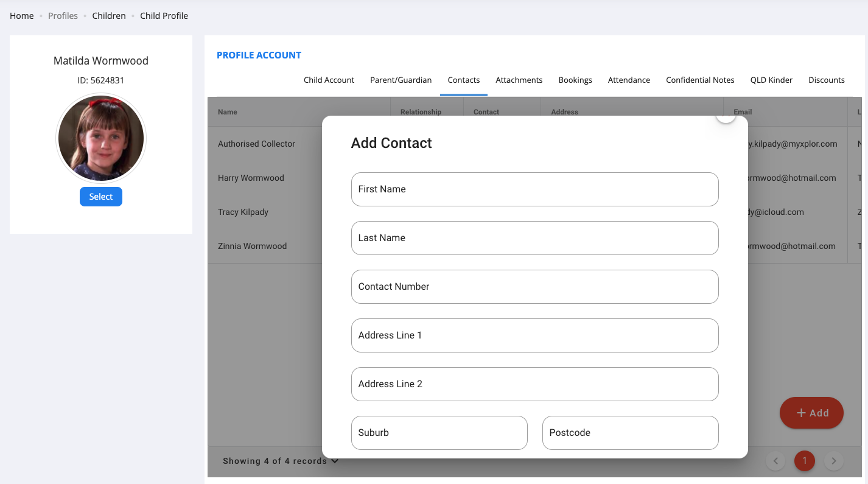The height and width of the screenshot is (484, 868).
Task: Select the Contact Number input
Action: pos(535,287)
